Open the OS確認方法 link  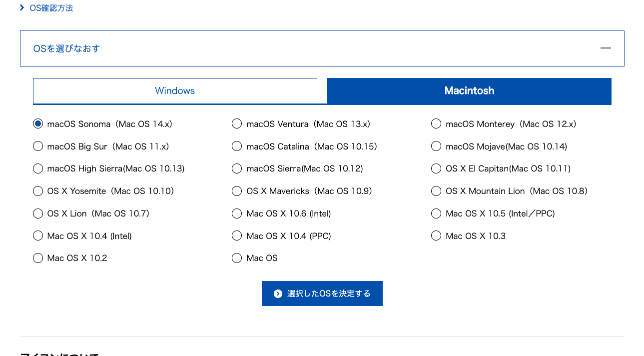[46, 8]
